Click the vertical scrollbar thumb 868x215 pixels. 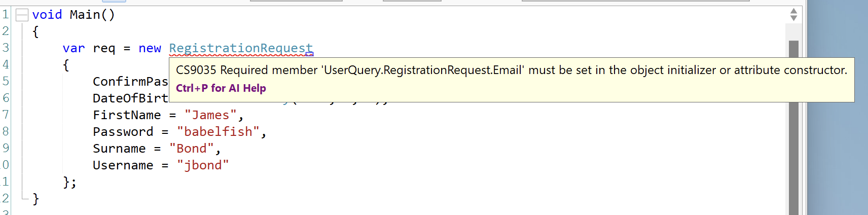793,127
